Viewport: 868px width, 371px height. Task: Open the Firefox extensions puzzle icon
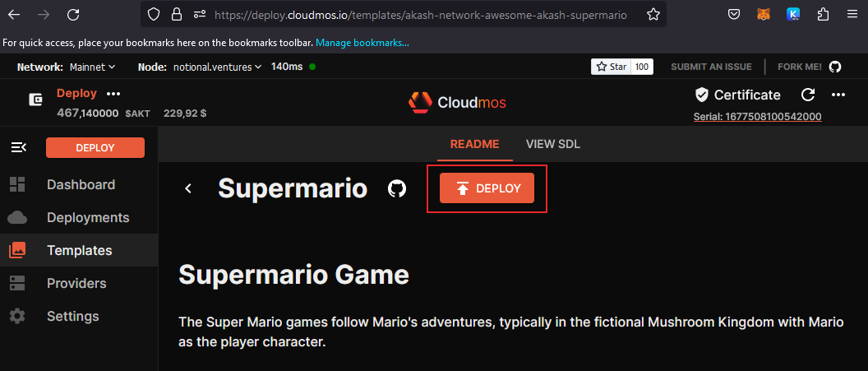823,14
